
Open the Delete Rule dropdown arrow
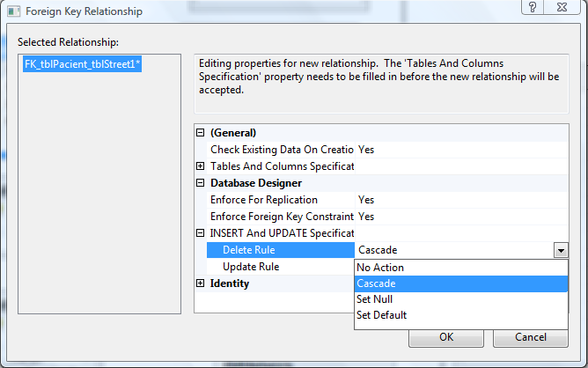click(561, 250)
